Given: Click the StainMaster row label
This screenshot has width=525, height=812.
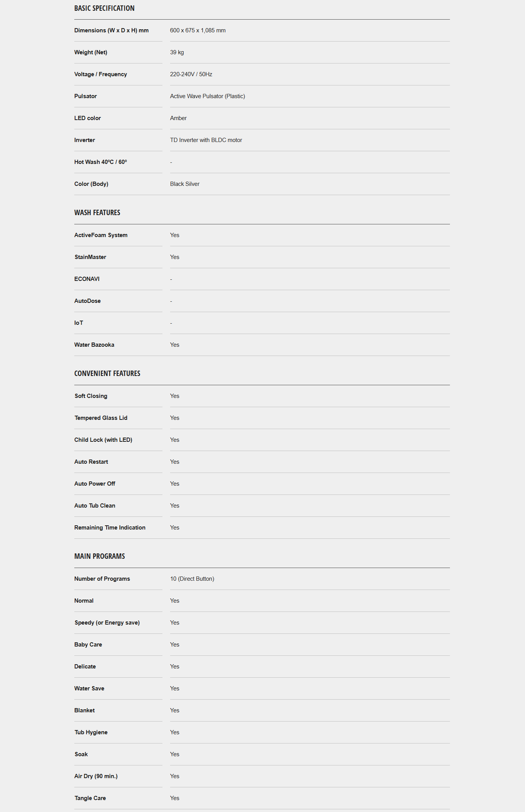Looking at the screenshot, I should point(90,257).
